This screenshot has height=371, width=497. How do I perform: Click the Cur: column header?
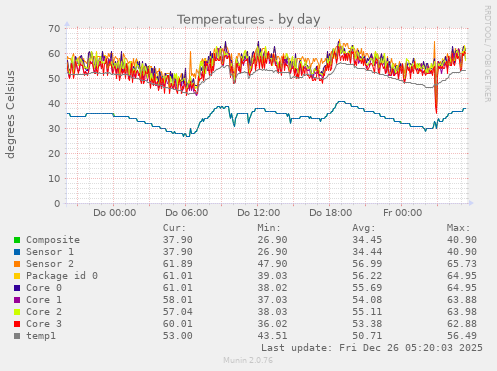(x=174, y=228)
